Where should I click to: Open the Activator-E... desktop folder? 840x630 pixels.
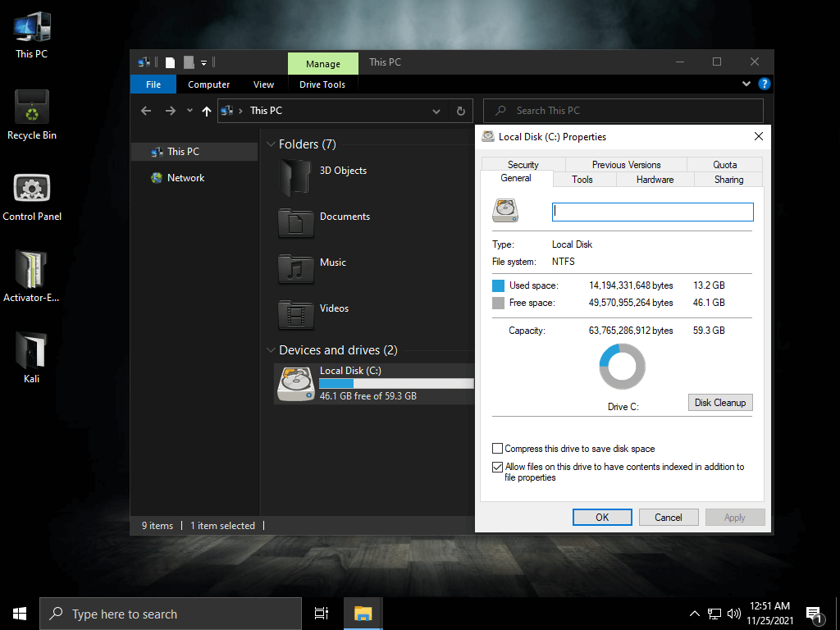click(31, 277)
